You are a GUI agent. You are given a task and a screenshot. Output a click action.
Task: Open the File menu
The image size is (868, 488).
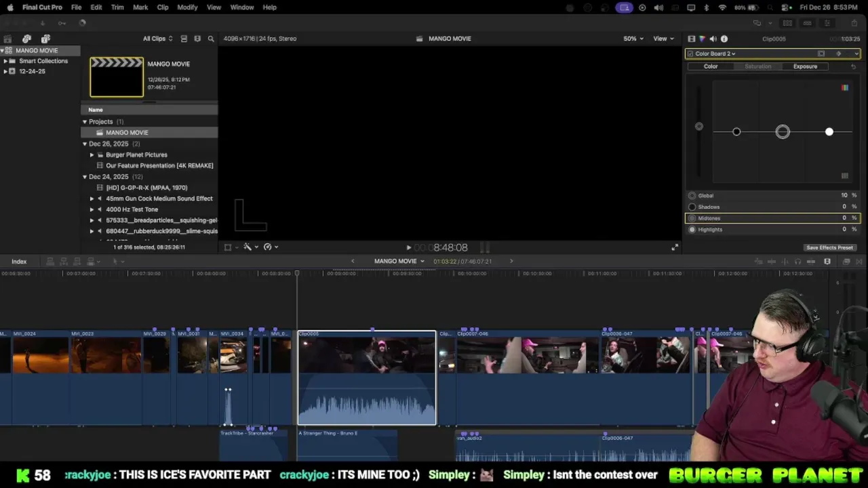(x=77, y=7)
